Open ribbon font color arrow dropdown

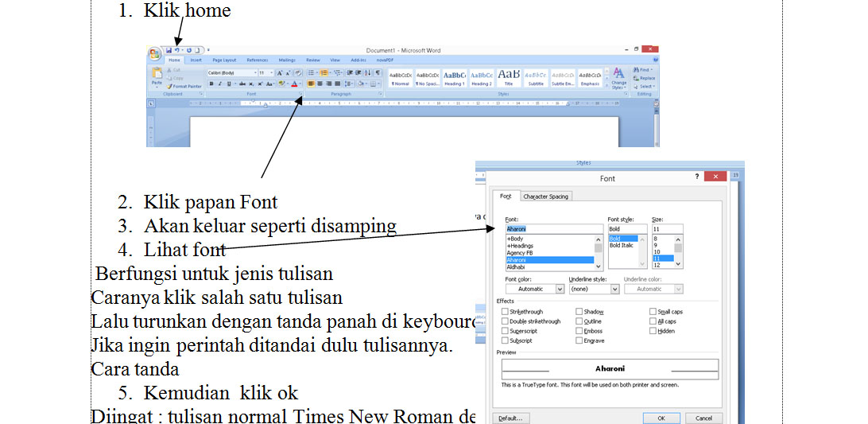[300, 84]
